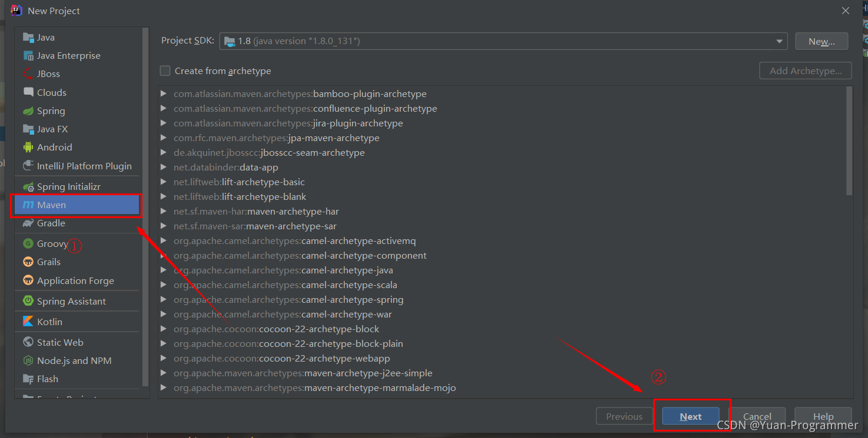The width and height of the screenshot is (868, 438).
Task: Expand net.databinder data-app entry
Action: 164,168
